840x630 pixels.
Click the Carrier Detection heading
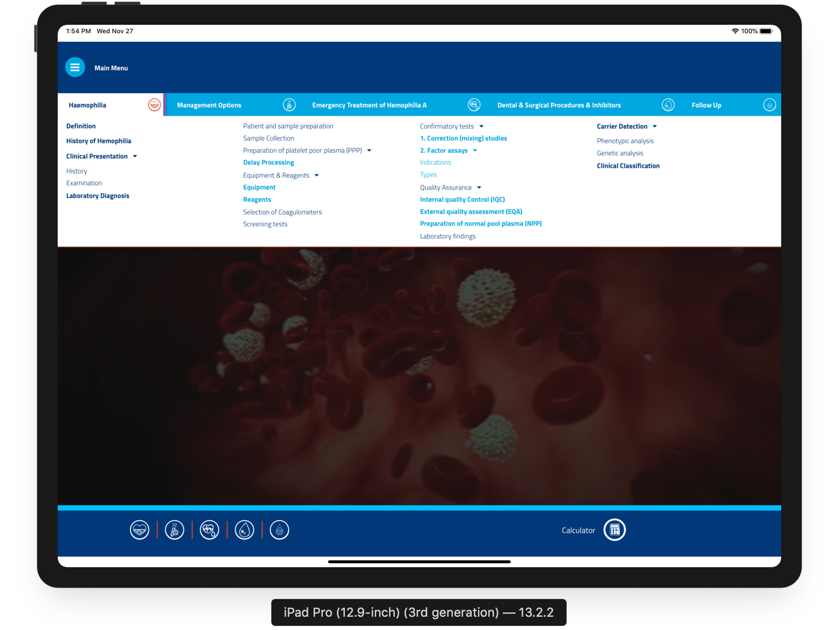(622, 126)
